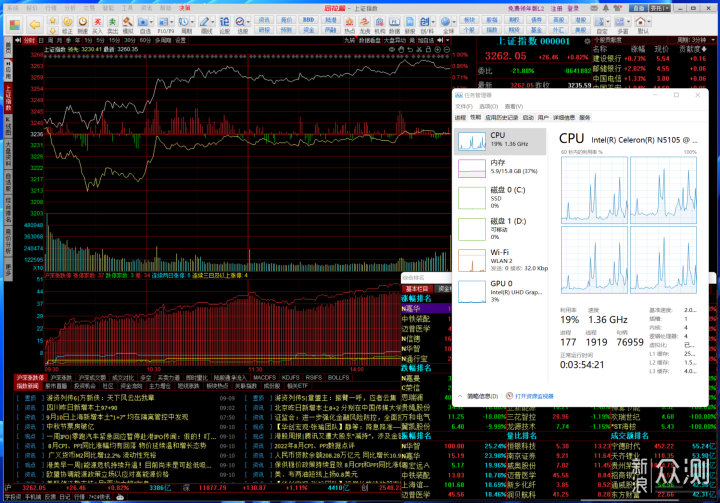Click the colorful squares home icon
720x503 pixels.
pos(15,24)
